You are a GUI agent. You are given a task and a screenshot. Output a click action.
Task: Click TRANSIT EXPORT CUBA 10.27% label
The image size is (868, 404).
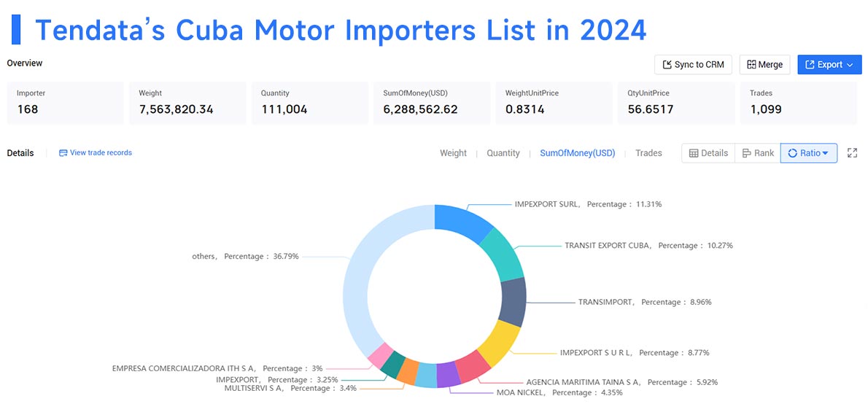(x=648, y=245)
